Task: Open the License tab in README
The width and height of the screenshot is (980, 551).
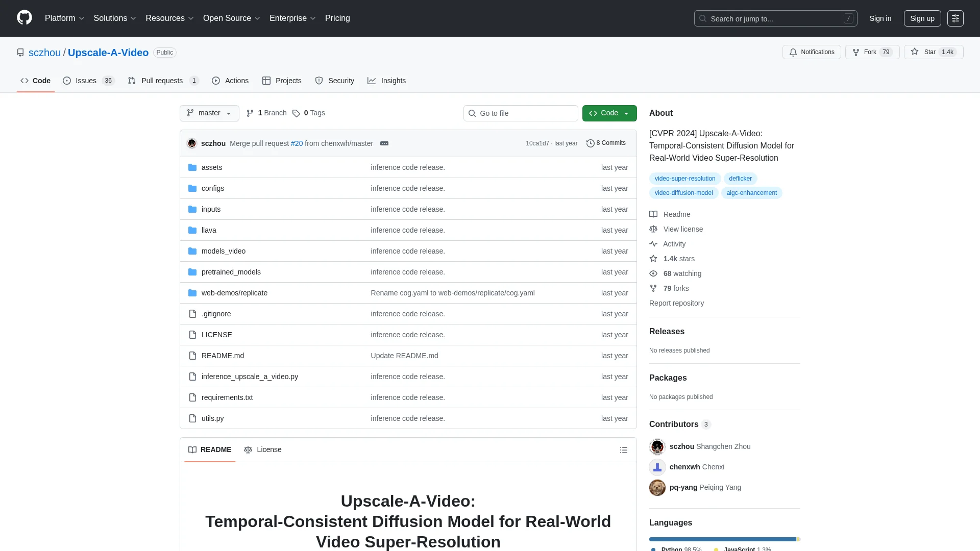Action: pos(263,449)
